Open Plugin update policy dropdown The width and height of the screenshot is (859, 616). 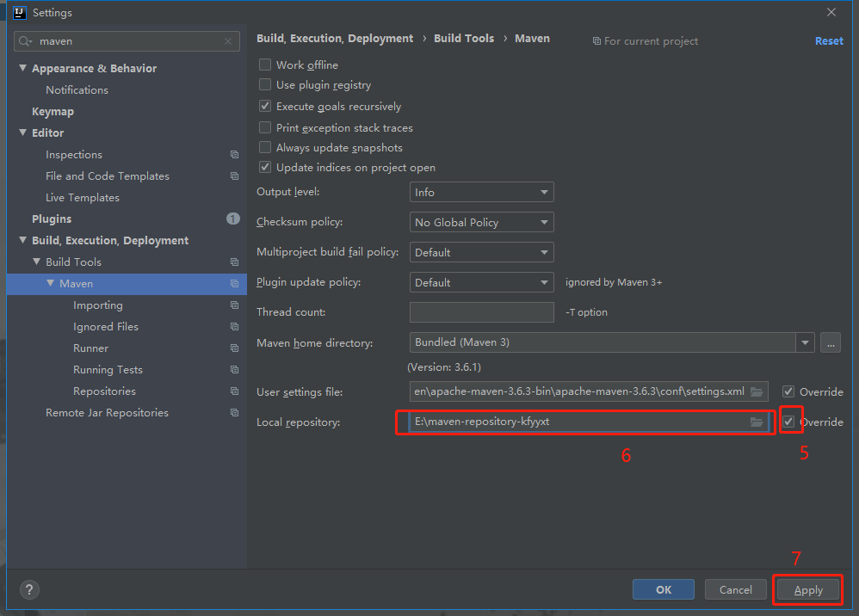(x=481, y=282)
